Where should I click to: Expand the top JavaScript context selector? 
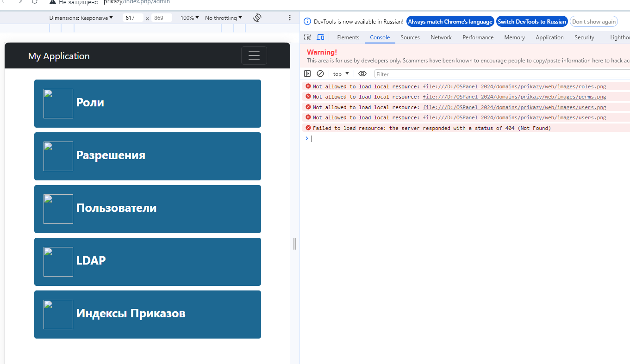(341, 74)
